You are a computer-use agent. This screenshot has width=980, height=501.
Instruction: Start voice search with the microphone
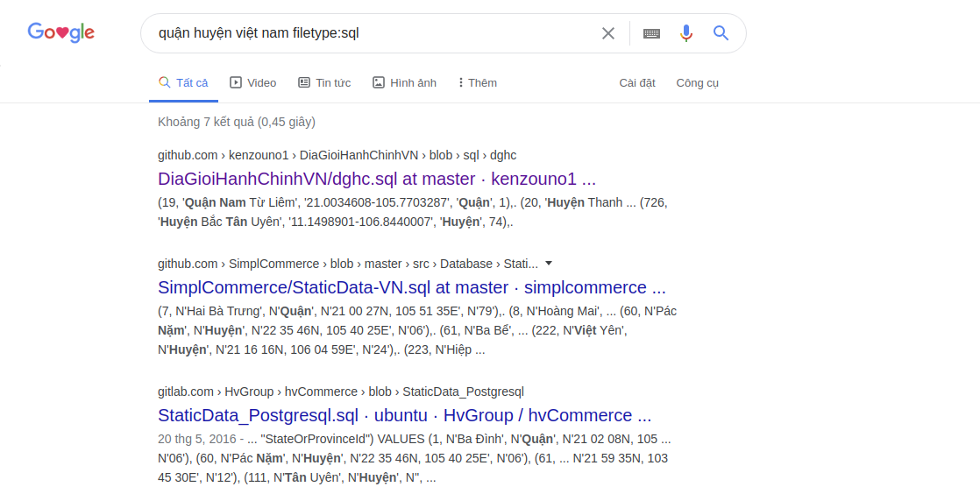point(686,33)
